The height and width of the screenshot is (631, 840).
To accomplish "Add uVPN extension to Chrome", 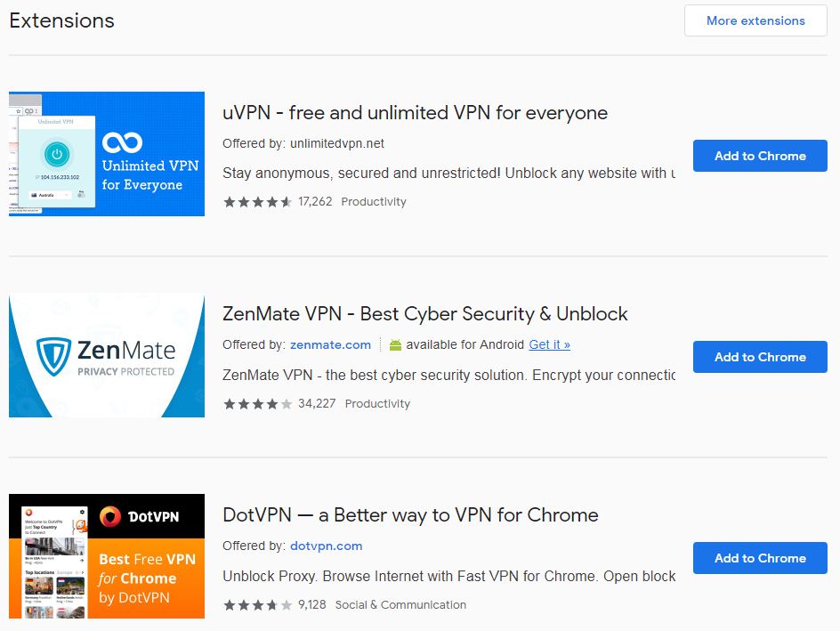I will [760, 156].
